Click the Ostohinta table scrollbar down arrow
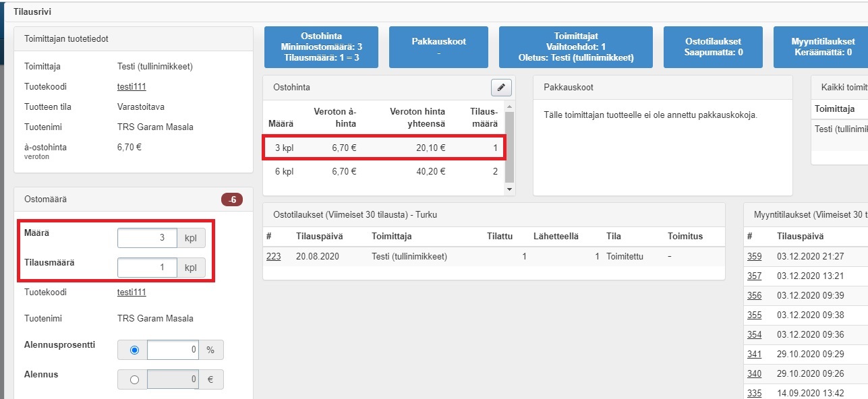 coord(510,190)
